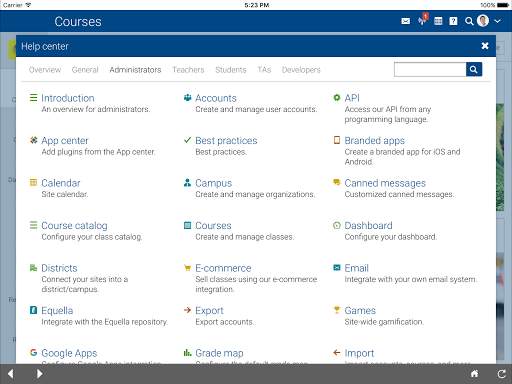Click the Best practices checkmark icon

coord(188,140)
